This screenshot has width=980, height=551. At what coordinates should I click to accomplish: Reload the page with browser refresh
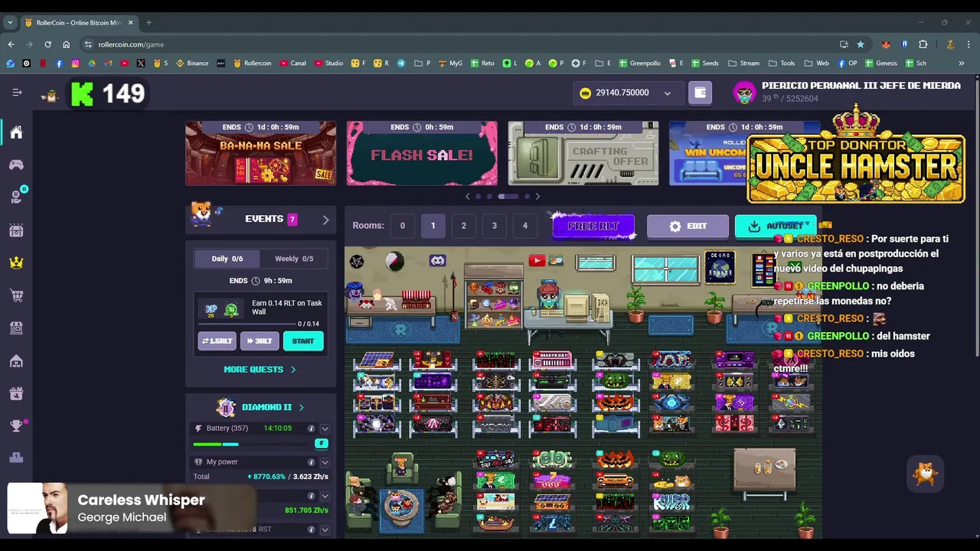[47, 44]
